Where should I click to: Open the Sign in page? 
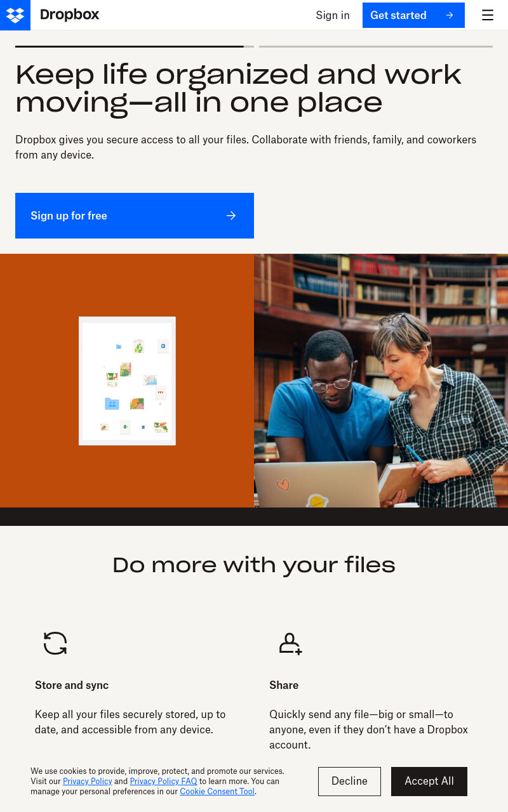(x=333, y=15)
